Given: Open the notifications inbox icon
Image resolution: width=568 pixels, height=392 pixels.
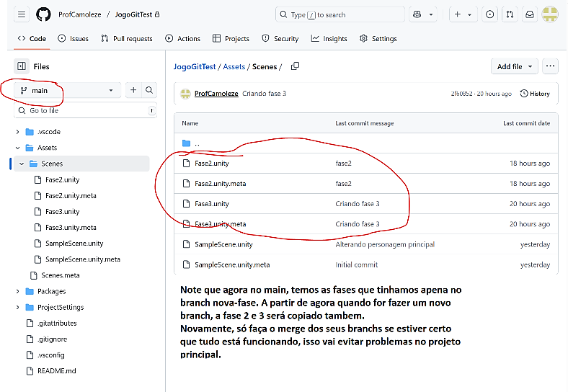Looking at the screenshot, I should (530, 14).
